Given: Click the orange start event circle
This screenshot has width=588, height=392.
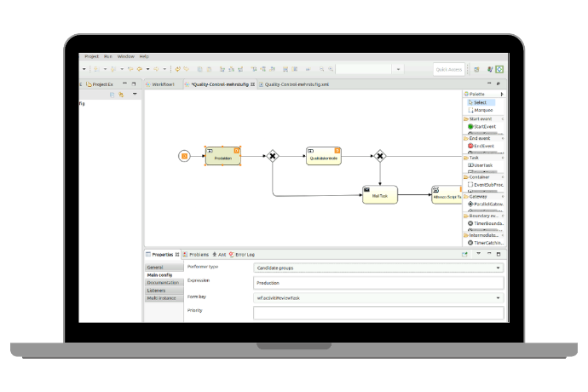Looking at the screenshot, I should 182,155.
